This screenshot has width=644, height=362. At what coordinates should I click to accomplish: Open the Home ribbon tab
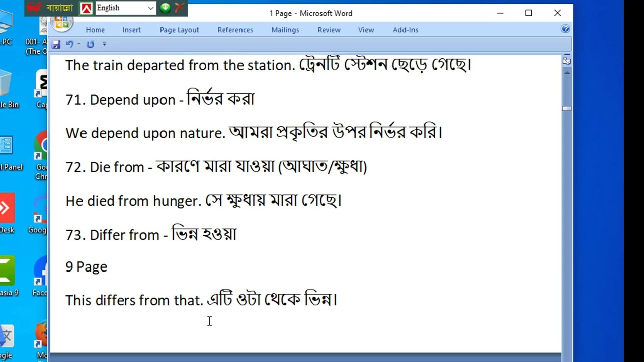(95, 30)
